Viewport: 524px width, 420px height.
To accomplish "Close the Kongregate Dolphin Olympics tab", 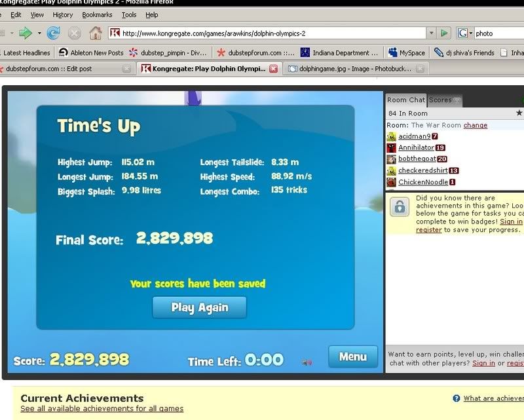I will [x=273, y=69].
